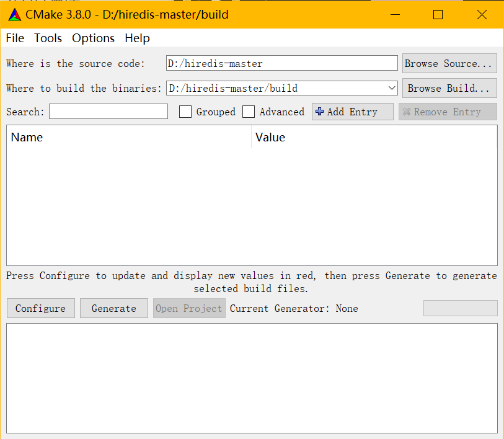Click the Configure button
Viewport: 504px width, 439px height.
click(x=40, y=308)
